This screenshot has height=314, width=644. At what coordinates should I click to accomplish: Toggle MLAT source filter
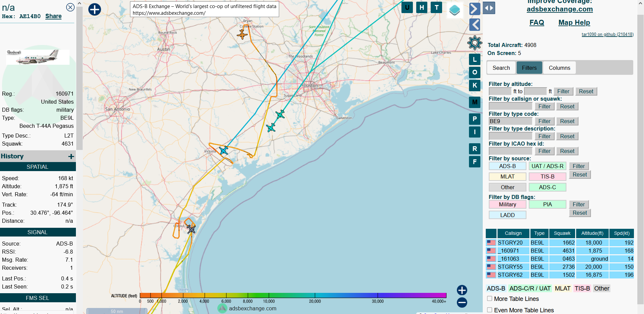pyautogui.click(x=507, y=176)
